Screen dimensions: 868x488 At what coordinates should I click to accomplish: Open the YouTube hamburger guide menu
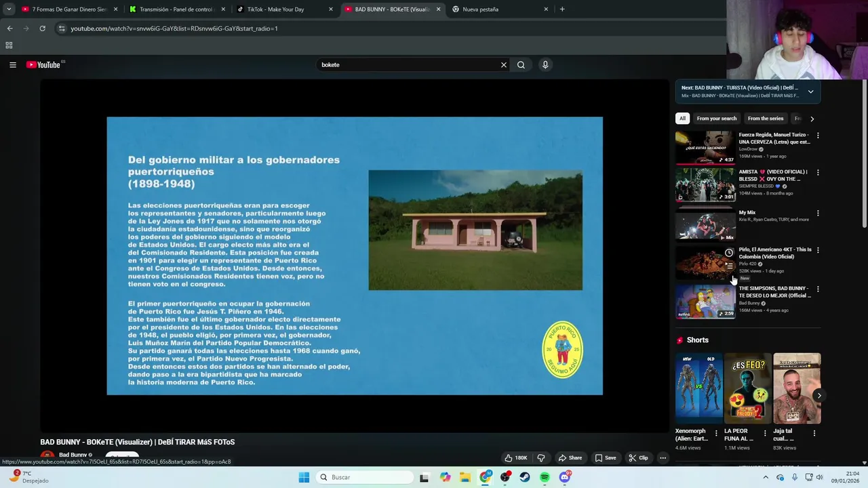13,65
